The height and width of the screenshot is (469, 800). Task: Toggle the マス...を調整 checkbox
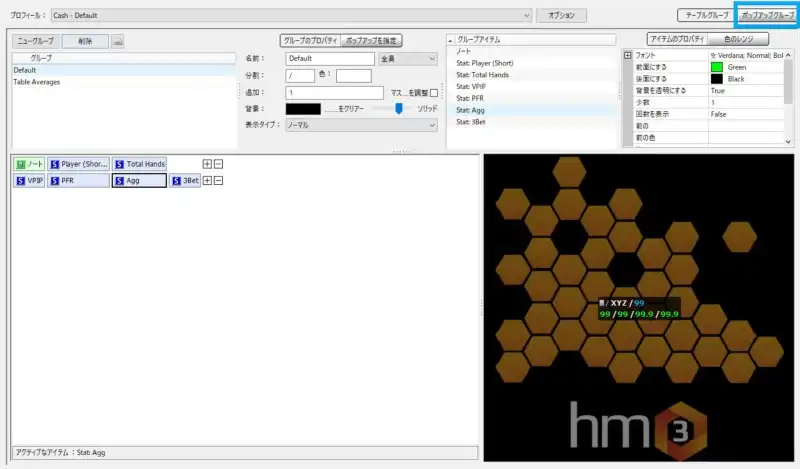(433, 92)
